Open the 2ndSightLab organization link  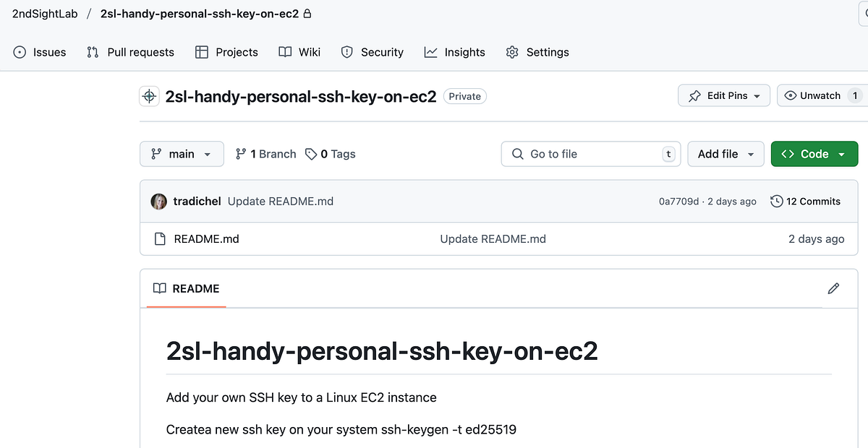click(45, 13)
